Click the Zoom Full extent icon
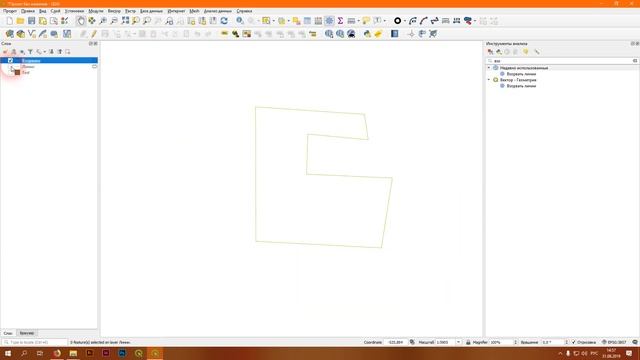This screenshot has height=360, width=640. (125, 21)
